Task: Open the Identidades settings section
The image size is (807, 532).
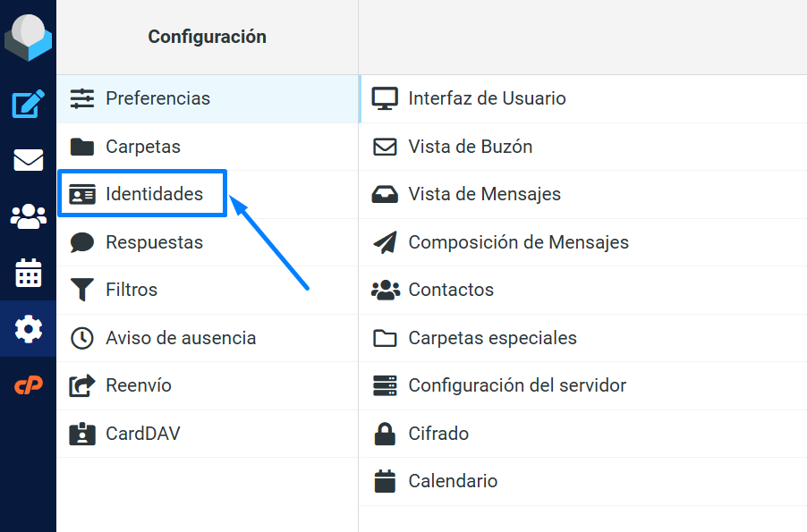Action: click(142, 194)
